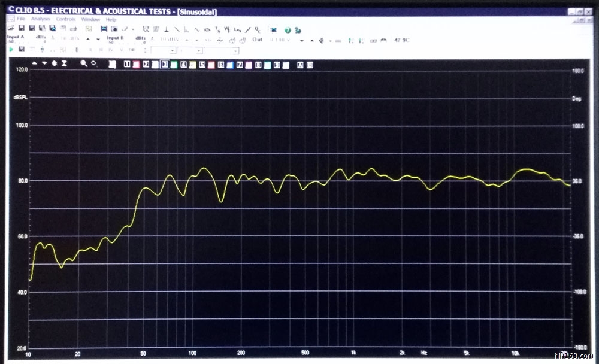The width and height of the screenshot is (599, 364).
Task: Open the first dropdown in the third toolbar row
Action: point(173,51)
